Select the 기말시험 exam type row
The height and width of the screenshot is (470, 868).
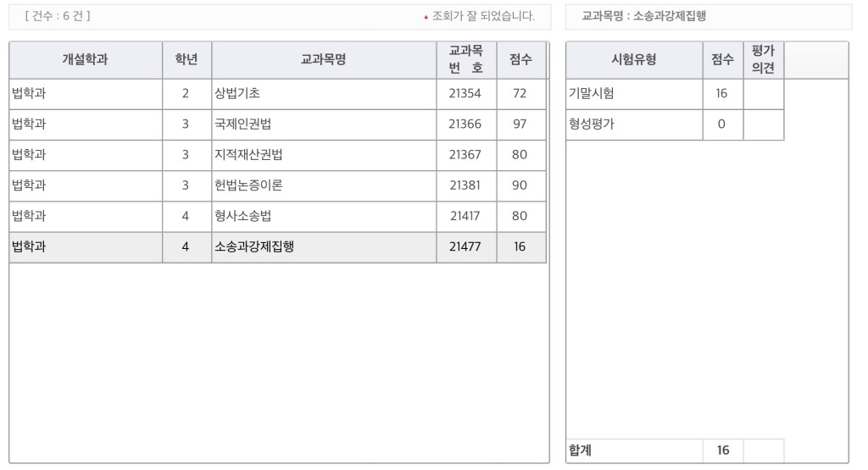click(x=592, y=94)
